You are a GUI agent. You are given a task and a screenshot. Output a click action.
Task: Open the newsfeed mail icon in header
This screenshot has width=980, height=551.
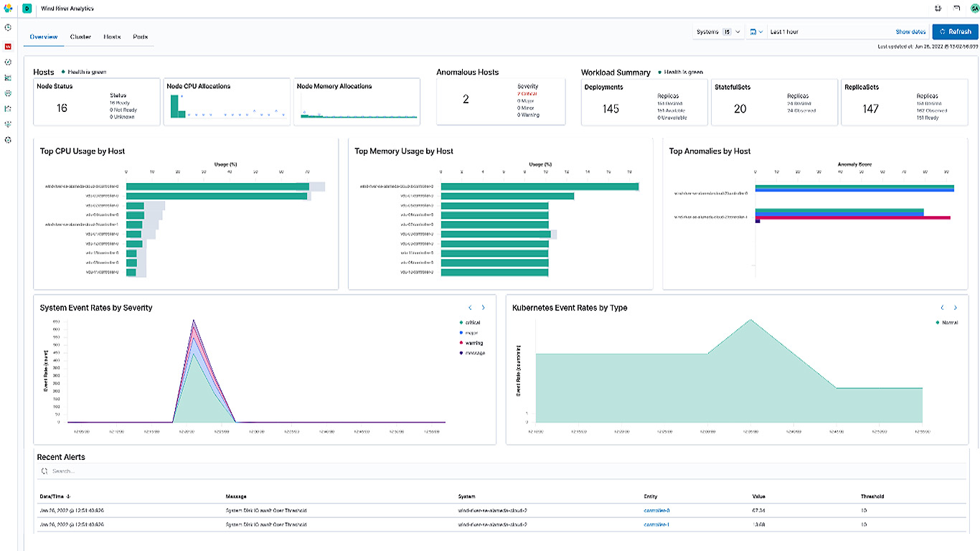click(956, 9)
